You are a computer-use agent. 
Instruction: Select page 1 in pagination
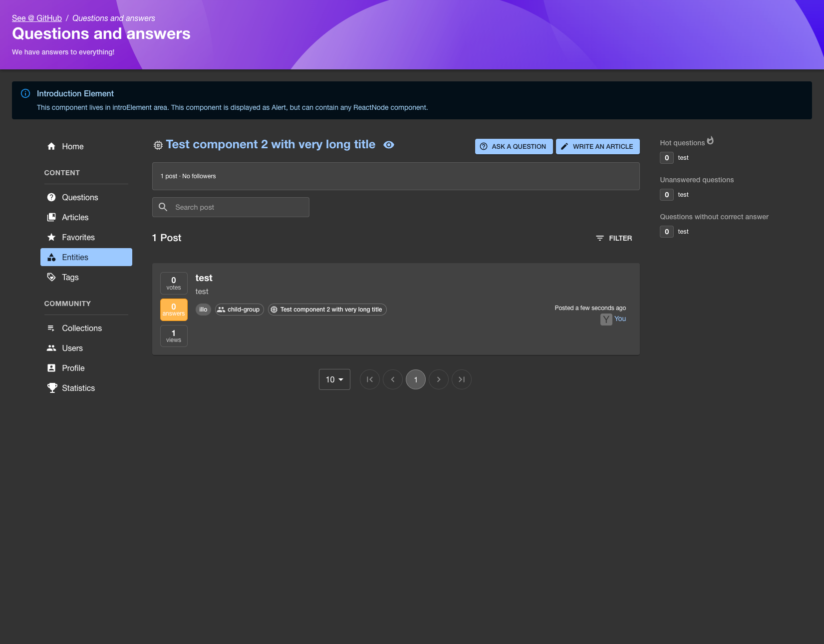[416, 379]
